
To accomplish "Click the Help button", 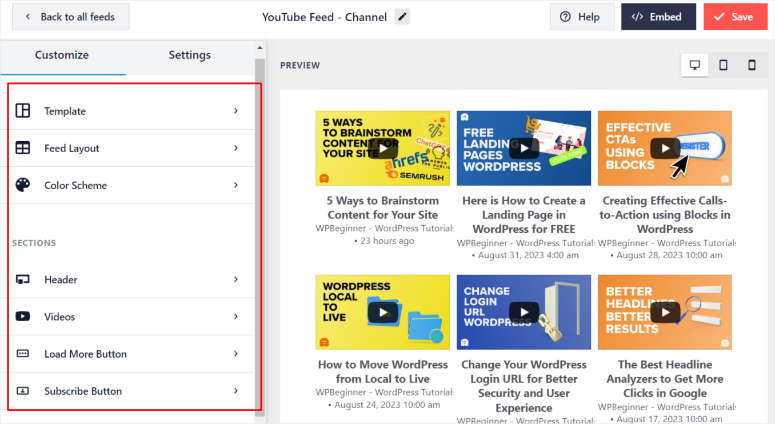I will coord(582,17).
